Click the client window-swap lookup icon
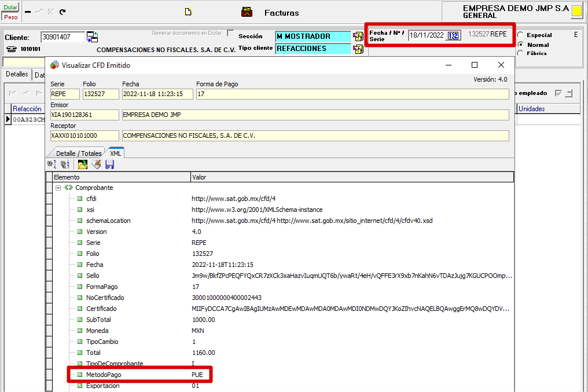The image size is (588, 392). click(x=92, y=36)
